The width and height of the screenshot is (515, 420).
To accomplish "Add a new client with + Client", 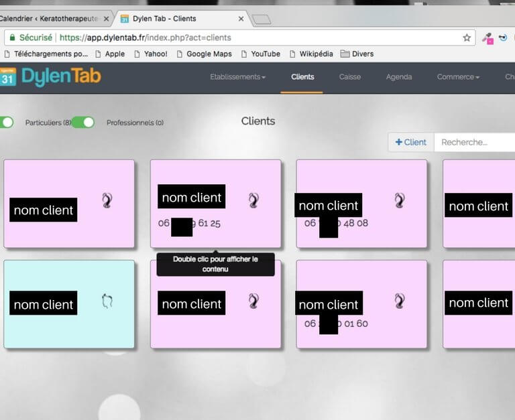I will click(x=411, y=142).
